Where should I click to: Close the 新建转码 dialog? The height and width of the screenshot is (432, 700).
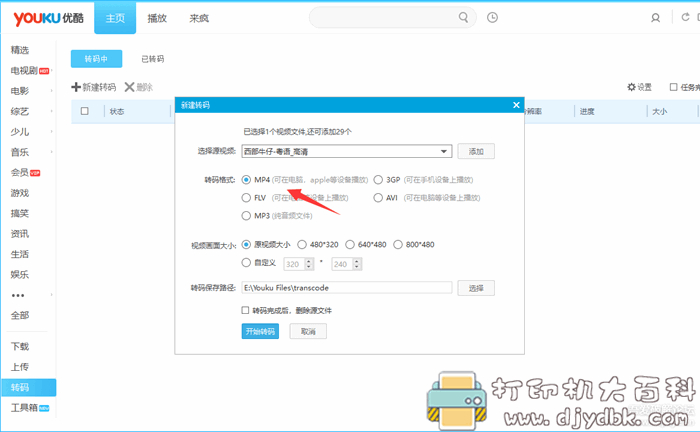point(516,105)
